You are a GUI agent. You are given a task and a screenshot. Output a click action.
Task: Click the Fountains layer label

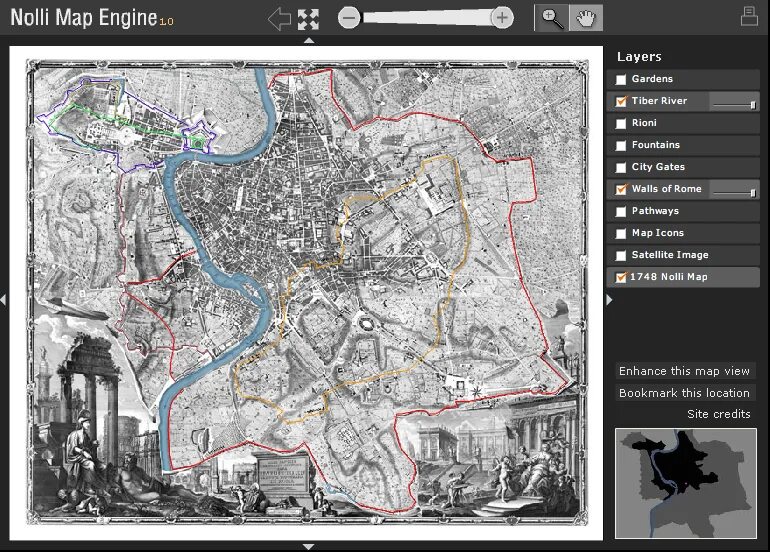(656, 145)
